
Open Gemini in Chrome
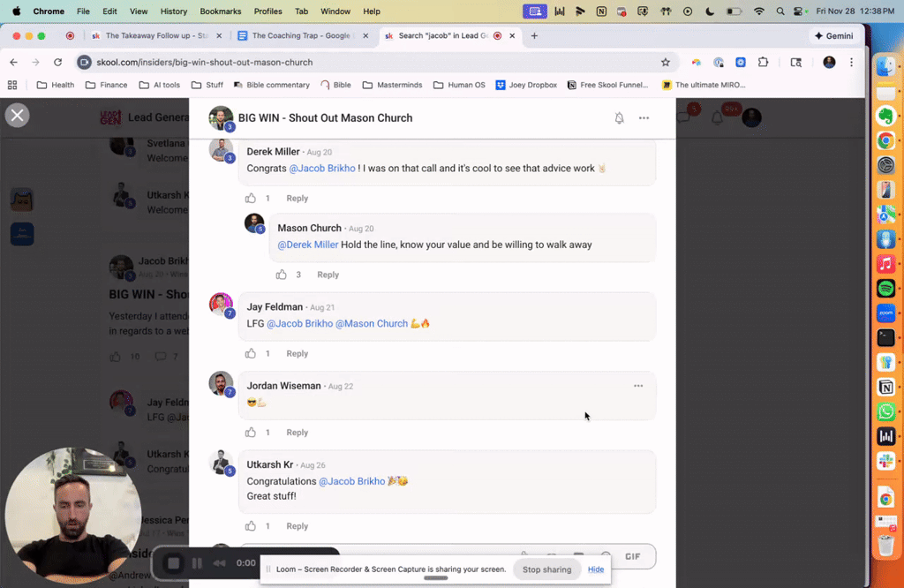pyautogui.click(x=833, y=35)
